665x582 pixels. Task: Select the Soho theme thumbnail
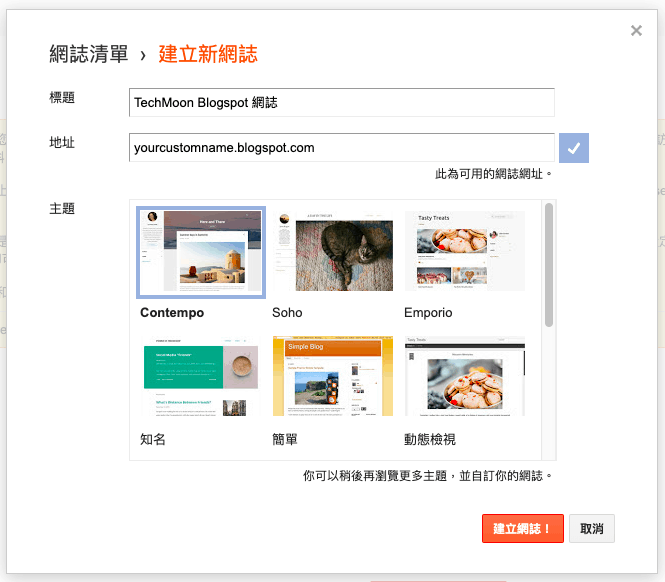[333, 252]
